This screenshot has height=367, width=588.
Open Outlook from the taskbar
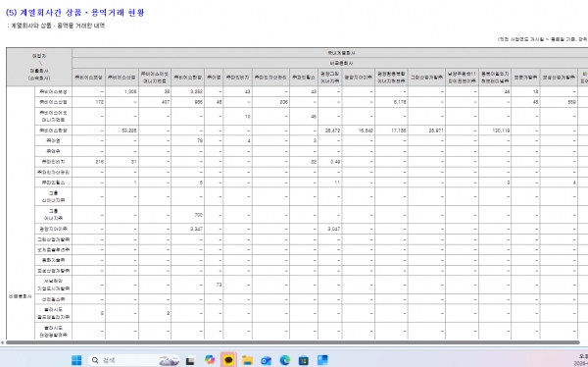[x=266, y=360]
